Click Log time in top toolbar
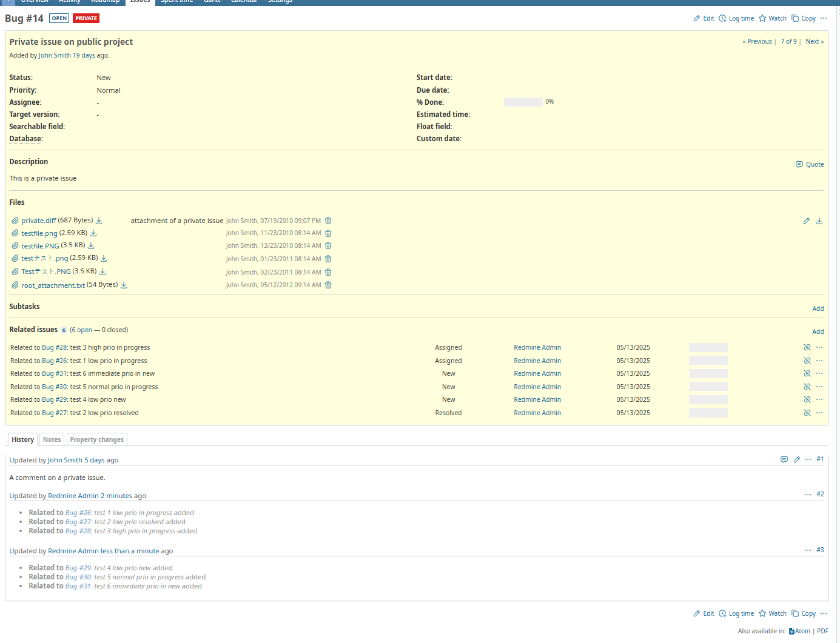This screenshot has height=643, width=840. pos(736,18)
